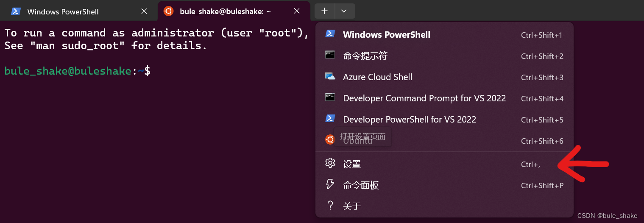
Task: Open a new tab with plus button
Action: (x=325, y=11)
